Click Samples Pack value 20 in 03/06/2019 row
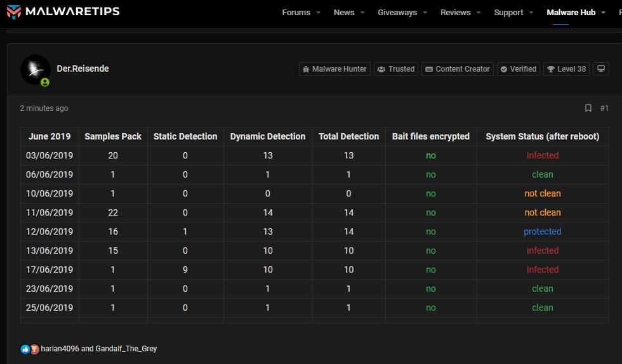The image size is (622, 364). click(113, 155)
